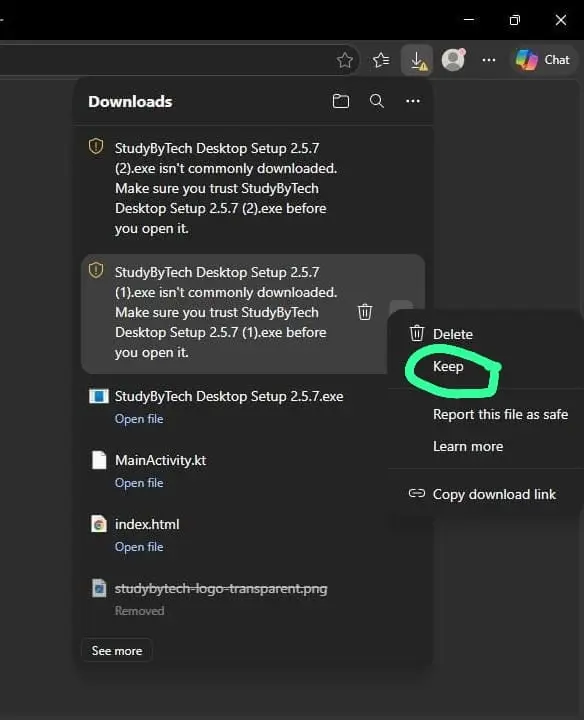584x720 pixels.
Task: Click the index.html file name
Action: pos(147,524)
